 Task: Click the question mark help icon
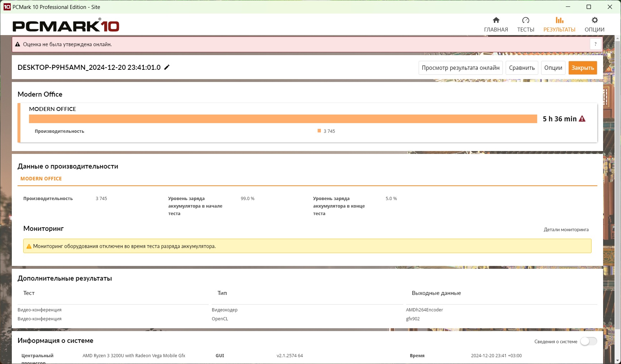596,44
